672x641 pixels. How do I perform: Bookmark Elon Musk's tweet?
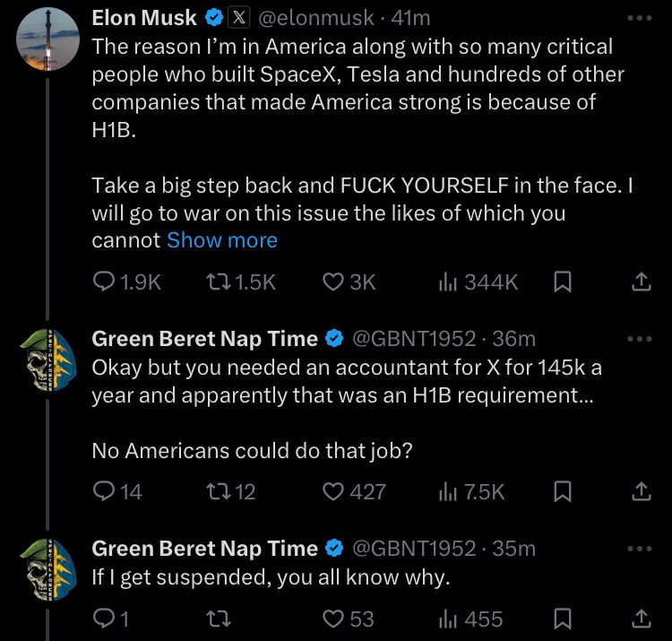tap(563, 282)
